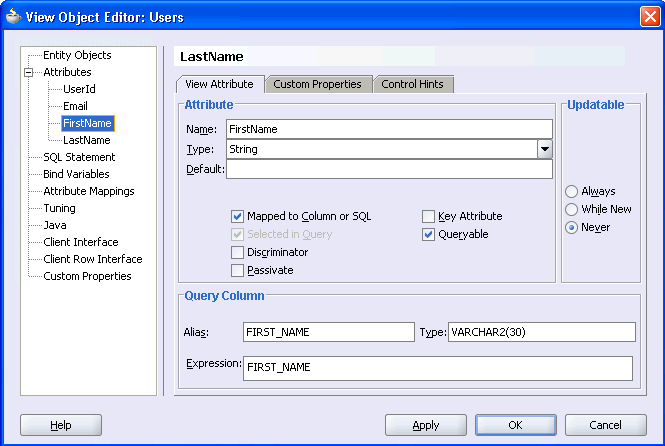Open SQL Statement in the tree
665x446 pixels.
click(x=79, y=157)
